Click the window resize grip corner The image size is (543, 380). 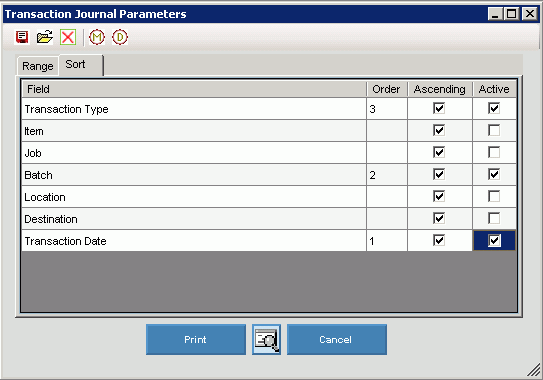tap(534, 370)
